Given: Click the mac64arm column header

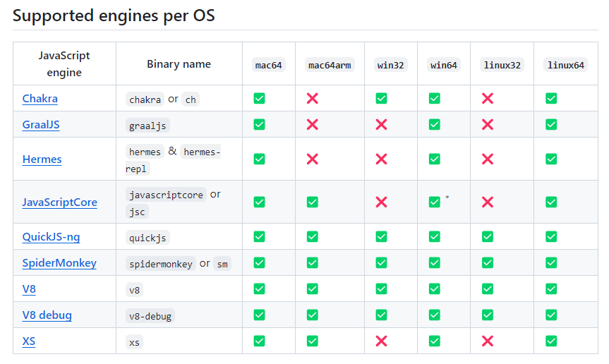Looking at the screenshot, I should click(330, 65).
